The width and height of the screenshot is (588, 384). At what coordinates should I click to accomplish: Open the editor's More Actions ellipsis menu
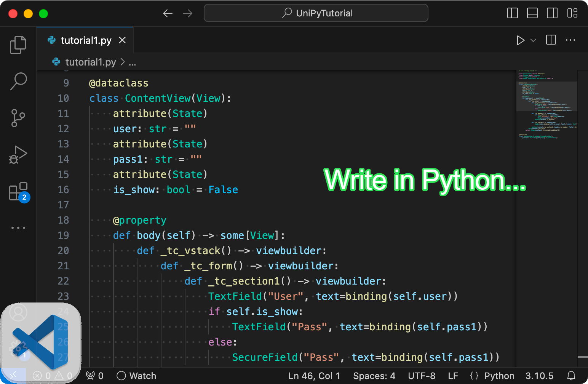570,40
